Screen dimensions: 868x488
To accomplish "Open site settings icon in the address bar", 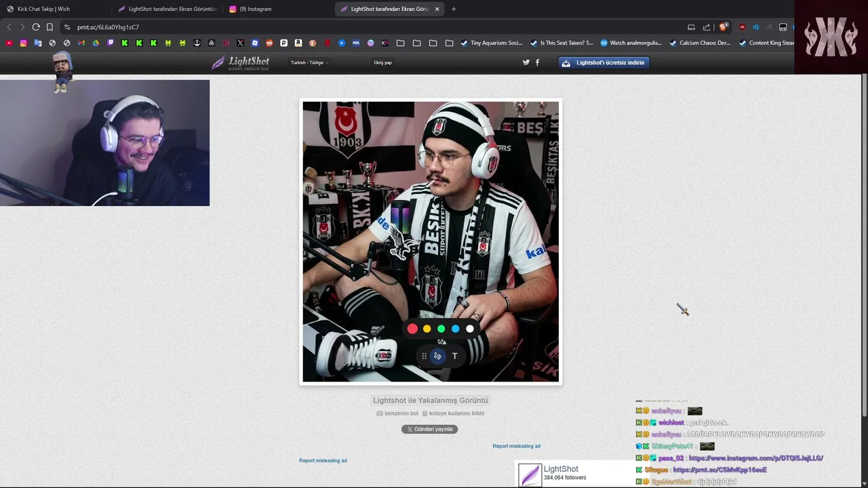I will 66,27.
